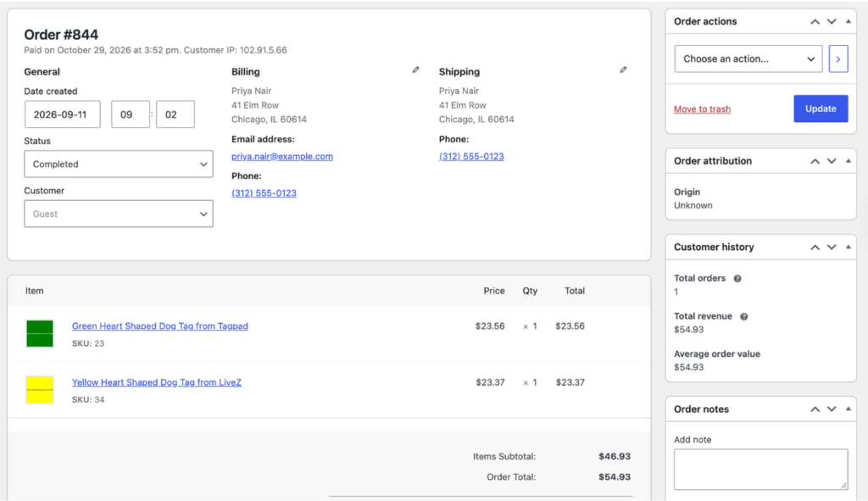Open the Choose an action dropdown
The width and height of the screenshot is (868, 501).
click(748, 58)
